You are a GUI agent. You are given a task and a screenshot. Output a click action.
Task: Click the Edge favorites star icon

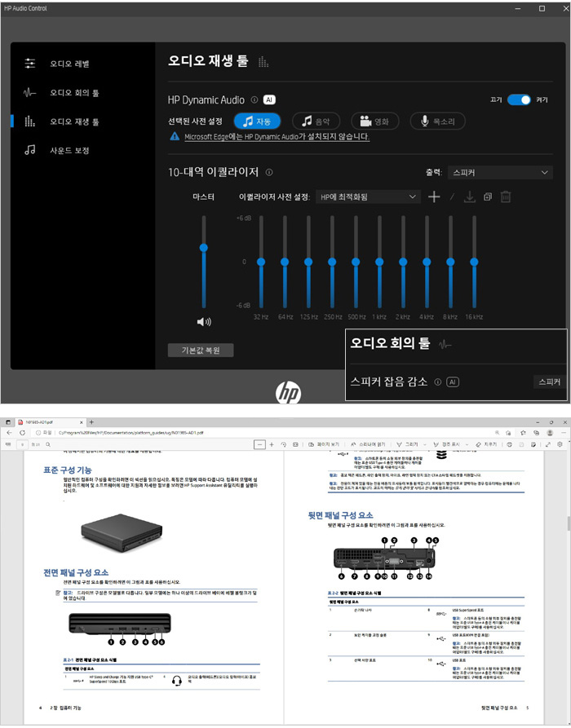pos(523,433)
